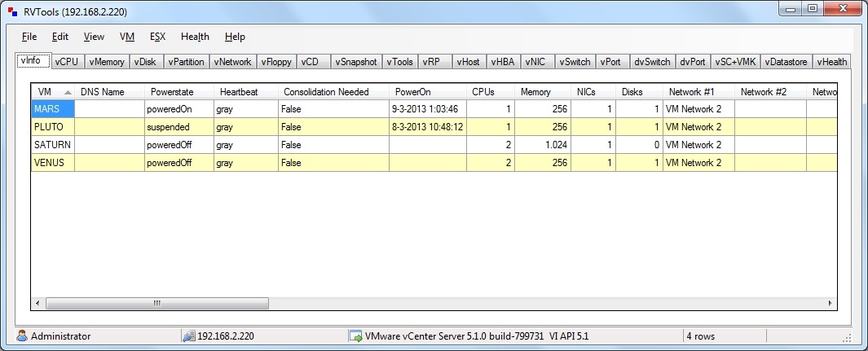Open the Health menu
Viewport: 868px width, 351px height.
coord(195,37)
